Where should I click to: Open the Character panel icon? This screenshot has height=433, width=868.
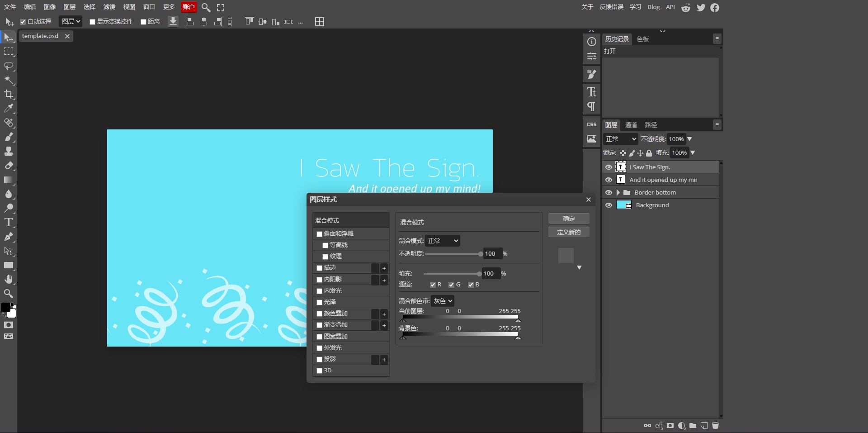591,92
